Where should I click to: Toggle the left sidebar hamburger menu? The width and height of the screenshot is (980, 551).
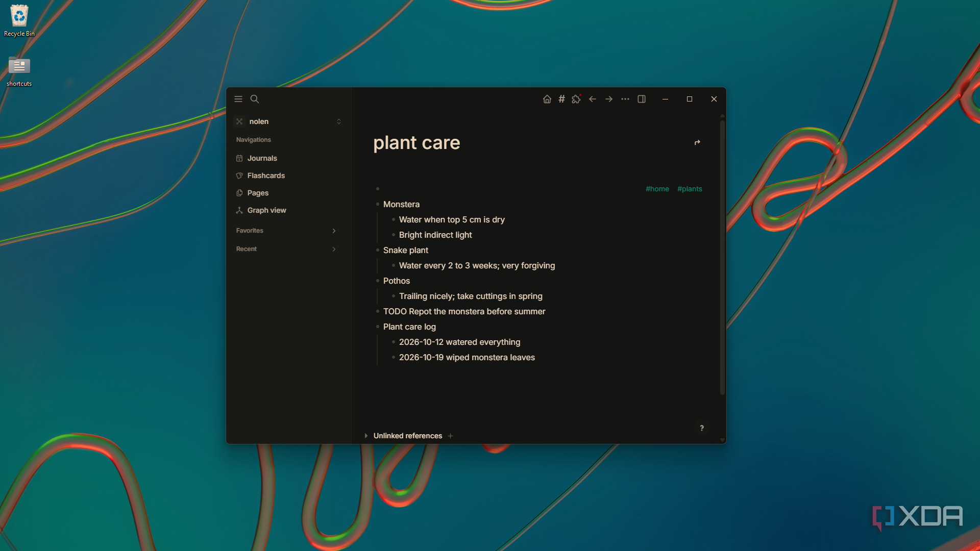coord(238,99)
